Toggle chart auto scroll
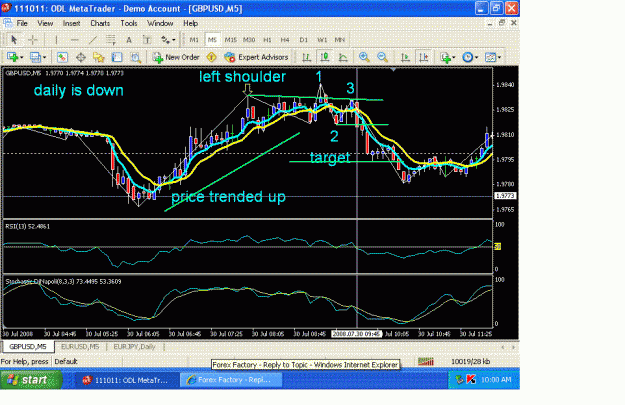Screen dimensions: 625x405 [405, 57]
